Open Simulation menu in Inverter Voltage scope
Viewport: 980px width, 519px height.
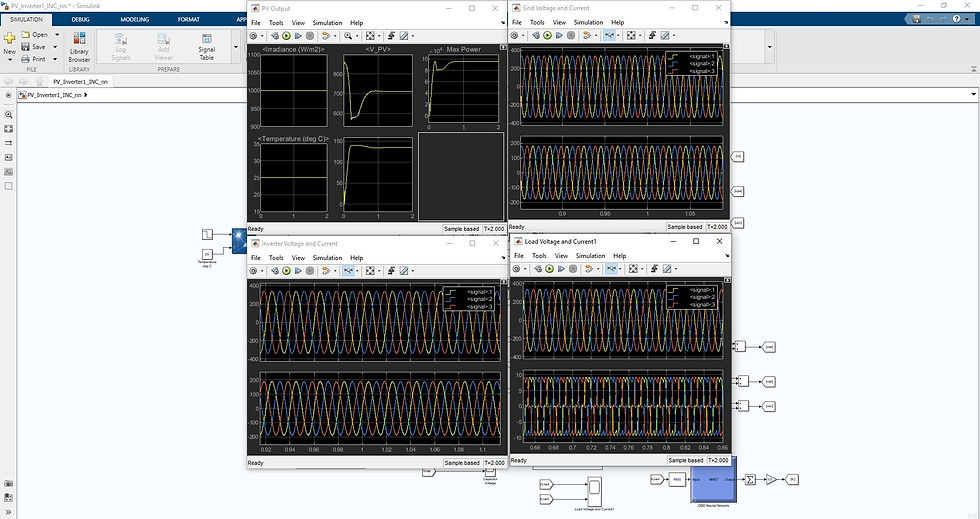(328, 258)
